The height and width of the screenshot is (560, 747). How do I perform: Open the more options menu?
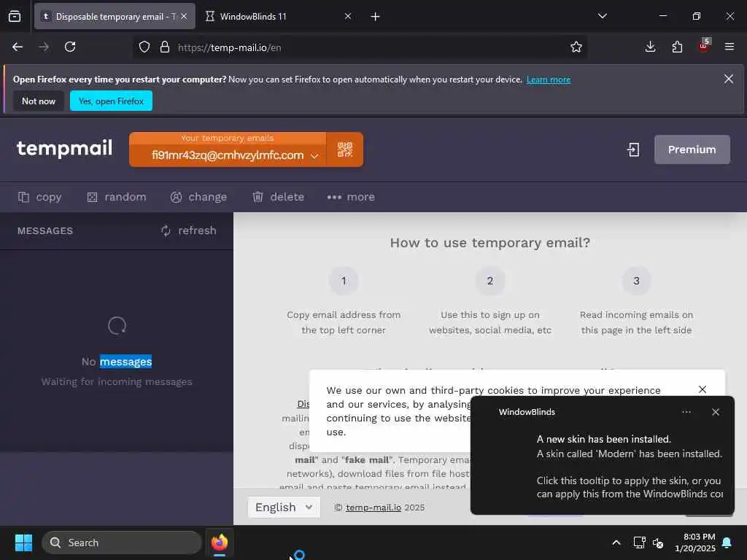pyautogui.click(x=351, y=197)
